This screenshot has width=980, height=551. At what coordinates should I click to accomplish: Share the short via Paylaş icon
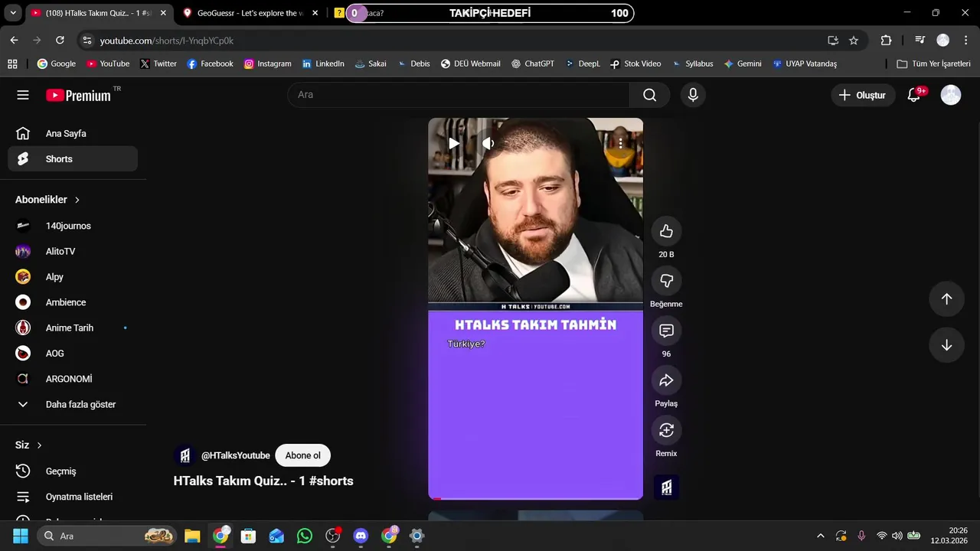[x=666, y=380]
